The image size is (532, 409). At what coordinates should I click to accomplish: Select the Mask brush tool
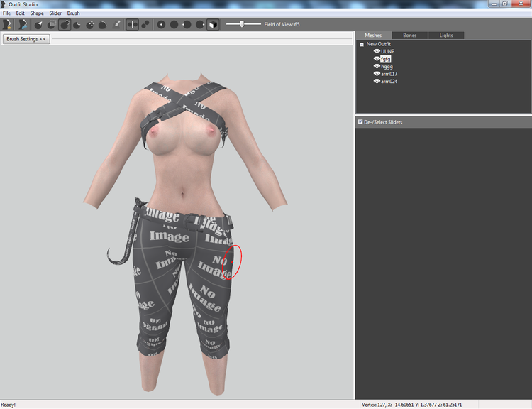tap(52, 24)
